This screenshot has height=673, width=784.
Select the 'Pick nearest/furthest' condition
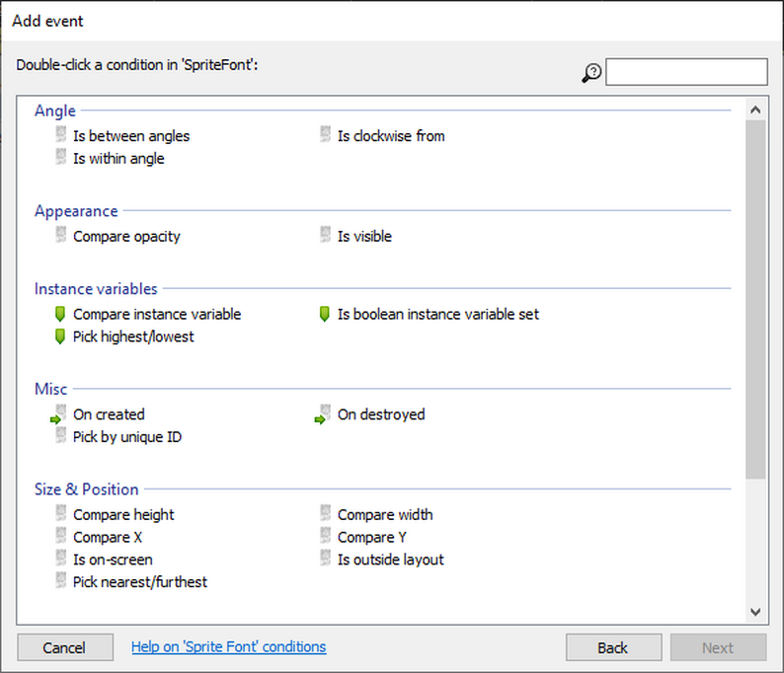140,582
